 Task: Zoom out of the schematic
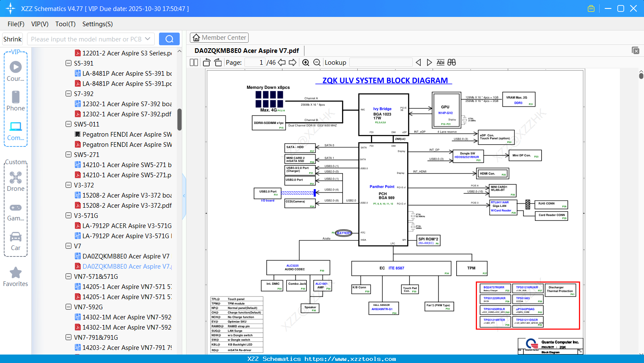point(317,62)
